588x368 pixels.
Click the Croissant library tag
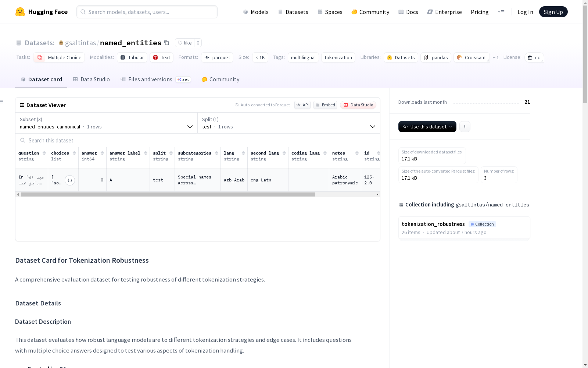coord(472,57)
